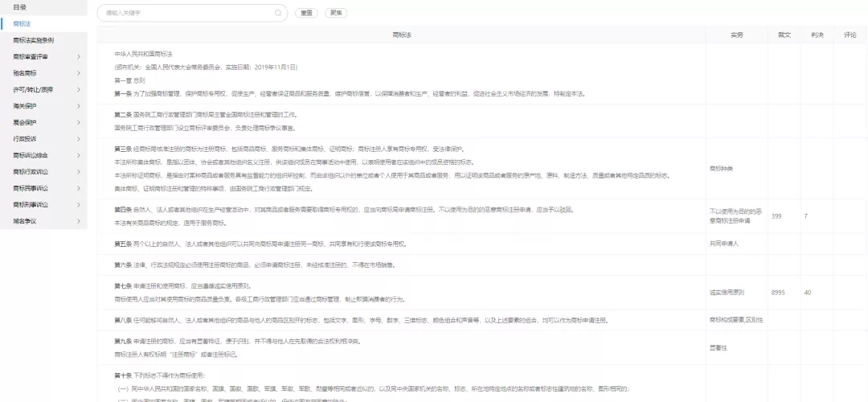Click the 判决 column header
This screenshot has height=402, width=868.
point(817,35)
